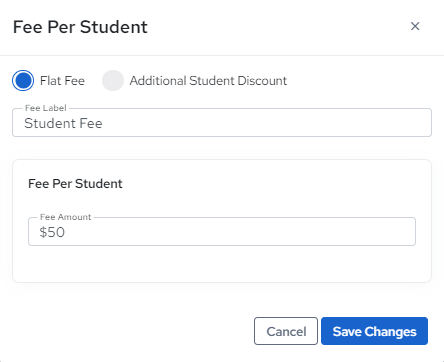Cancel the fee changes

[x=286, y=331]
